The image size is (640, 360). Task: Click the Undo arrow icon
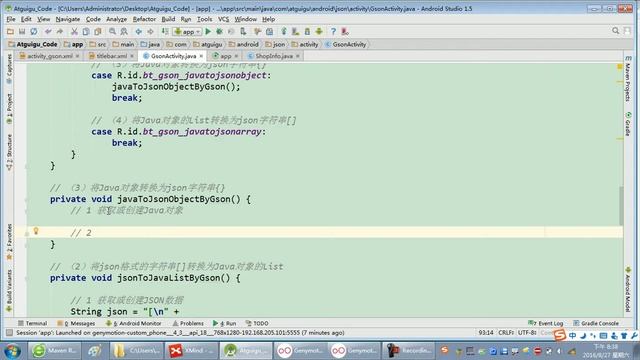[48, 31]
